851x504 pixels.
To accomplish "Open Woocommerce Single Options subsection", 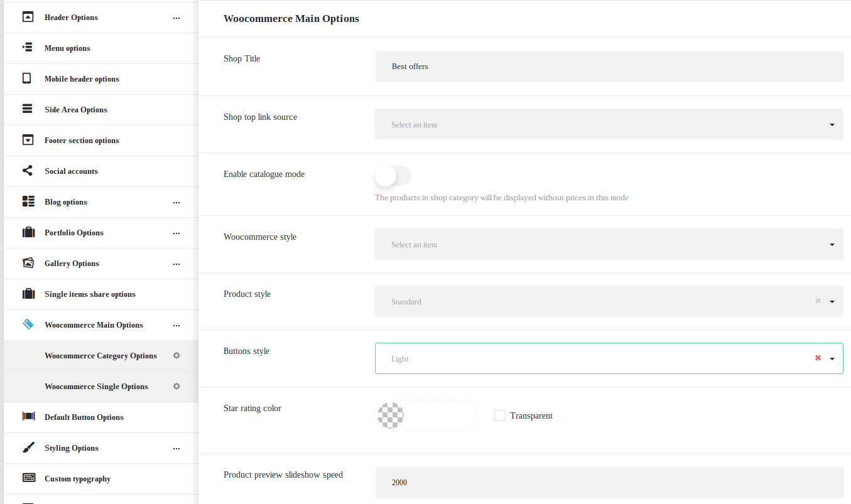I will (101, 387).
